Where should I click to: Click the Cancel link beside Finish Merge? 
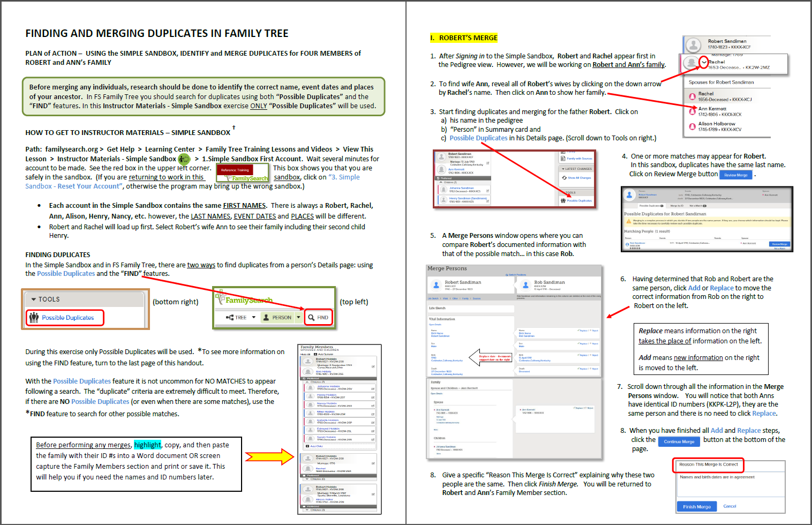click(x=730, y=506)
